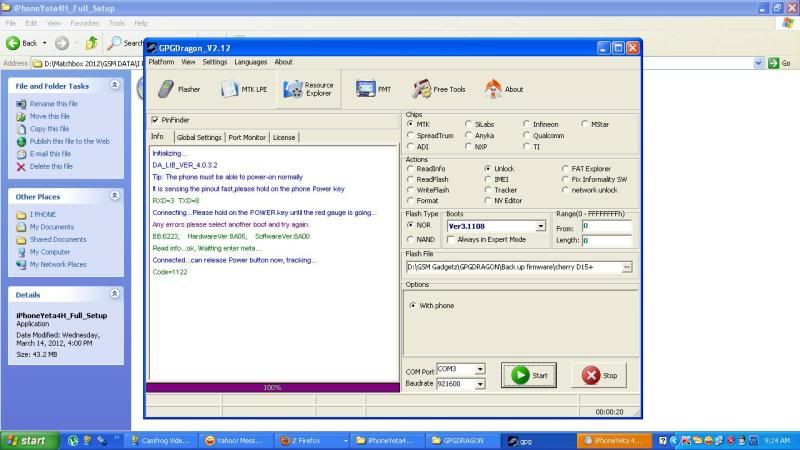Click the 100% progress bar
Image resolution: width=800 pixels, height=450 pixels.
(272, 388)
